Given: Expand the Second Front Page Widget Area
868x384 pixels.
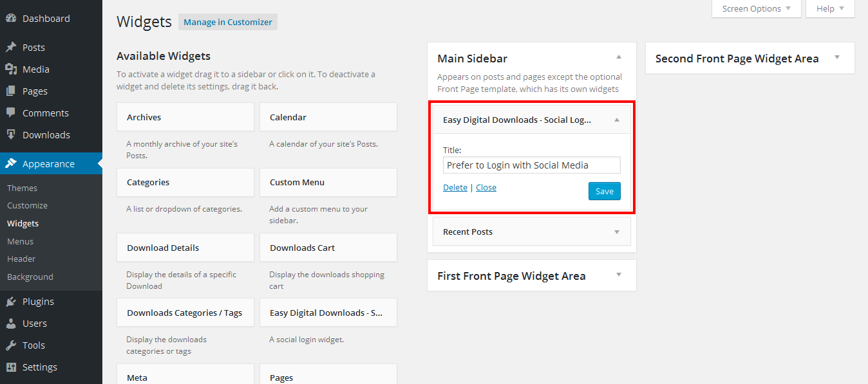Looking at the screenshot, I should tap(836, 58).
